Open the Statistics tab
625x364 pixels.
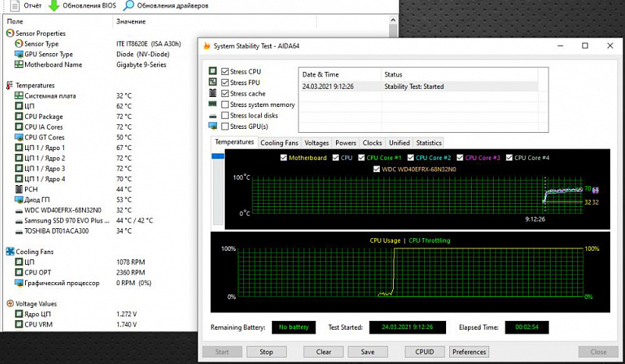point(428,143)
